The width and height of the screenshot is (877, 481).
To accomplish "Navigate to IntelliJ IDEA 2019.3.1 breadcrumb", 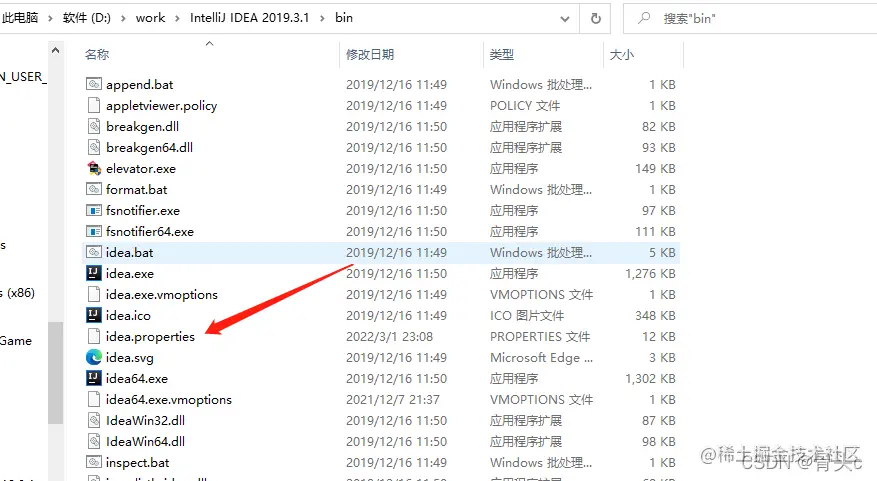I will tap(249, 18).
